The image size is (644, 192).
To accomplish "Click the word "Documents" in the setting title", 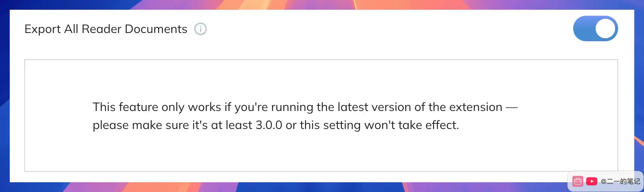I will click(156, 29).
